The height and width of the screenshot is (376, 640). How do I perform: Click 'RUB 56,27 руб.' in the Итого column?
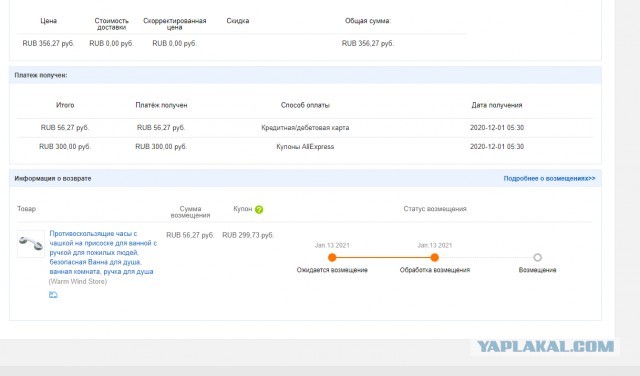pyautogui.click(x=65, y=128)
